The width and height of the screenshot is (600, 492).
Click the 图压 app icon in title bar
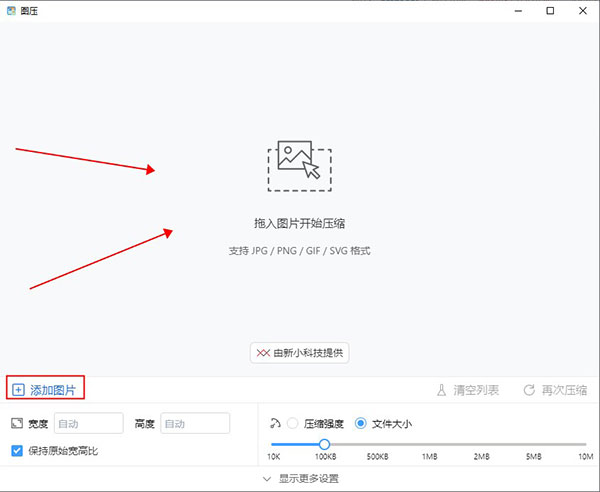click(11, 11)
